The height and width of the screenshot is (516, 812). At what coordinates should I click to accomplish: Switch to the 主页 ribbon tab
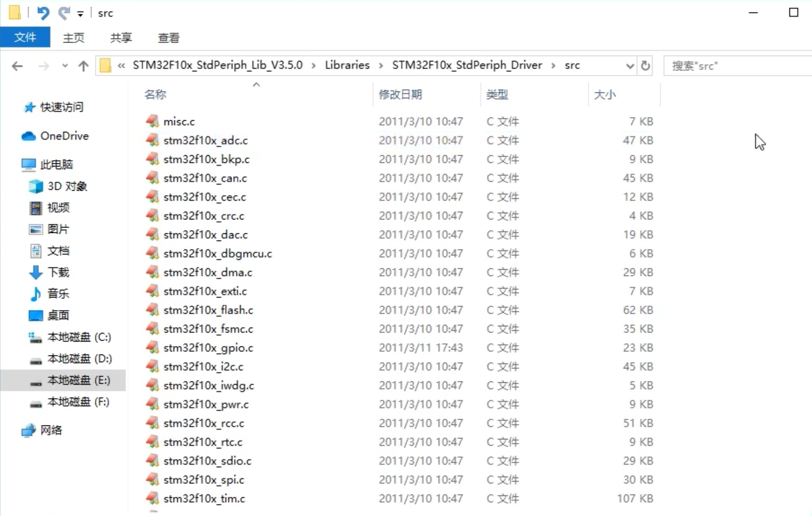73,38
